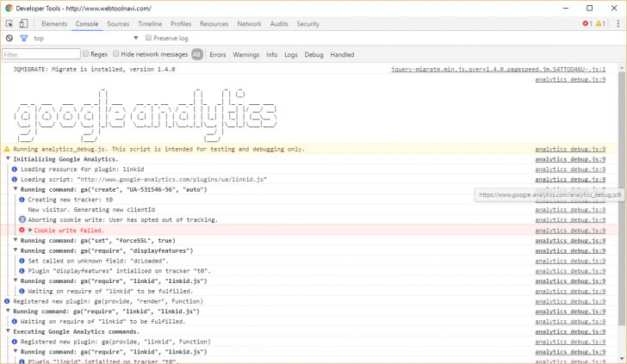
Task: Collapse the ga require displayfeatures group
Action: 16,250
